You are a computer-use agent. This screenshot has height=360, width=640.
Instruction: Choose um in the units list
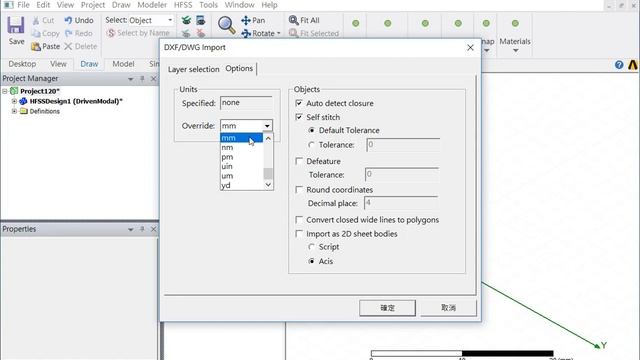click(x=242, y=176)
